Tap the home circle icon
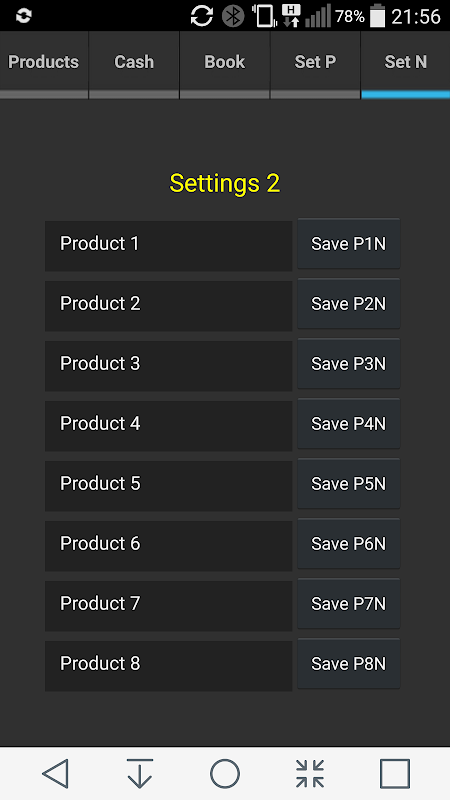The width and height of the screenshot is (450, 800). point(225,773)
